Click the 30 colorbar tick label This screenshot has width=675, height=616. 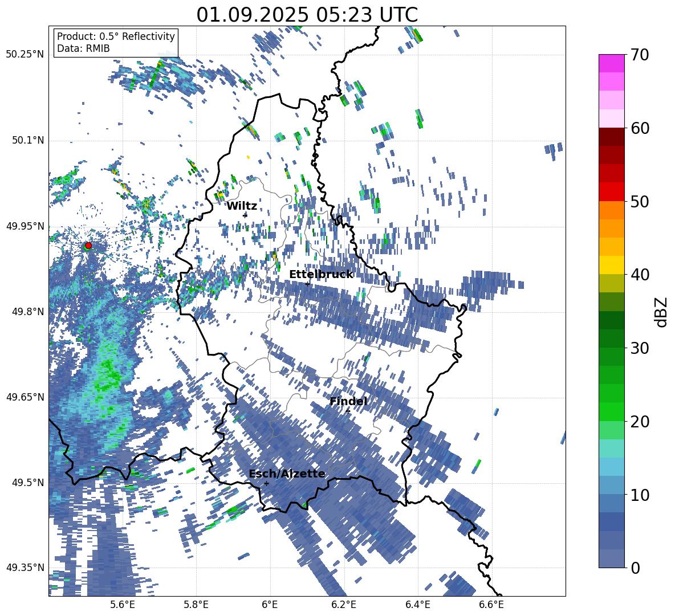640,348
